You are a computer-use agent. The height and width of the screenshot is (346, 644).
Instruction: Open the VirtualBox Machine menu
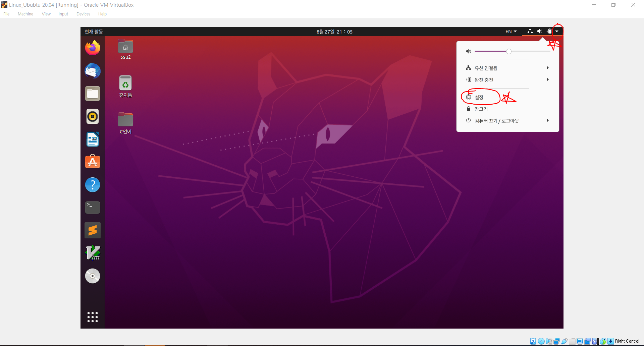25,14
